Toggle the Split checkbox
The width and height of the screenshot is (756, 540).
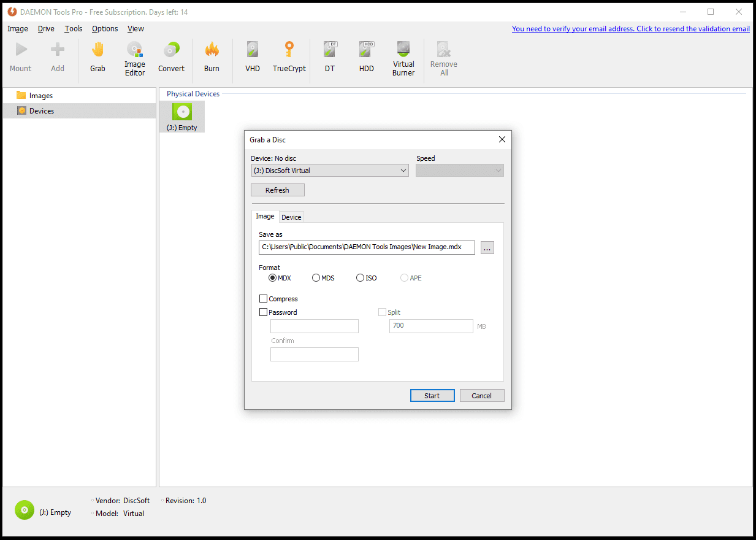point(383,312)
